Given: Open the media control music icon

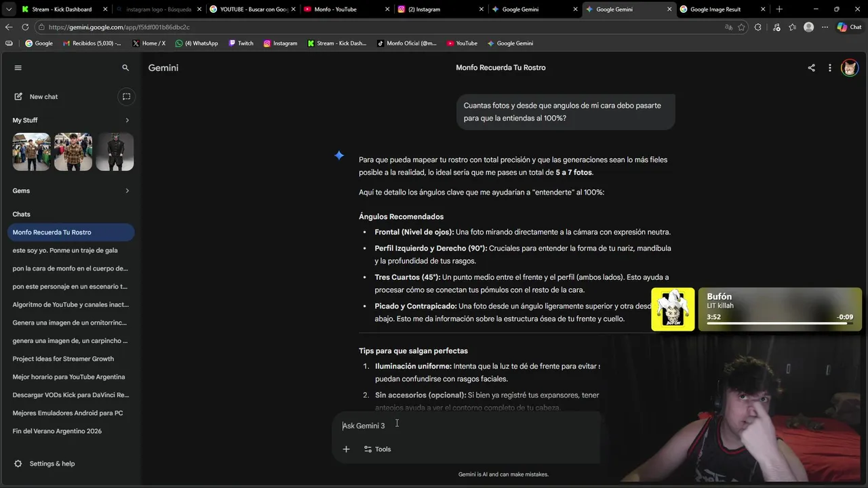Looking at the screenshot, I should pyautogui.click(x=776, y=27).
